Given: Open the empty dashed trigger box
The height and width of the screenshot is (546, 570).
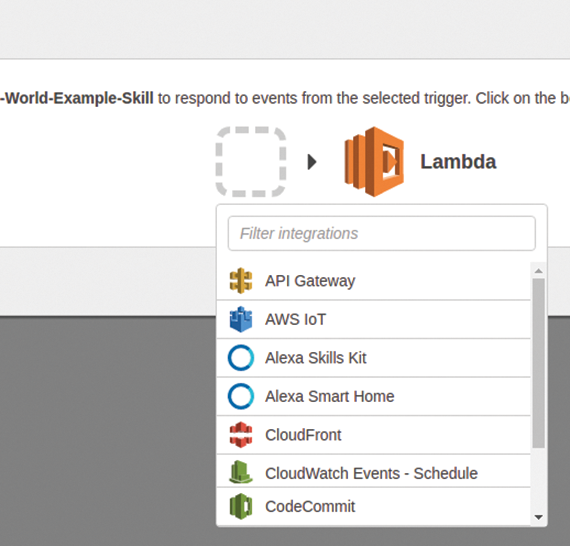Looking at the screenshot, I should pyautogui.click(x=251, y=162).
